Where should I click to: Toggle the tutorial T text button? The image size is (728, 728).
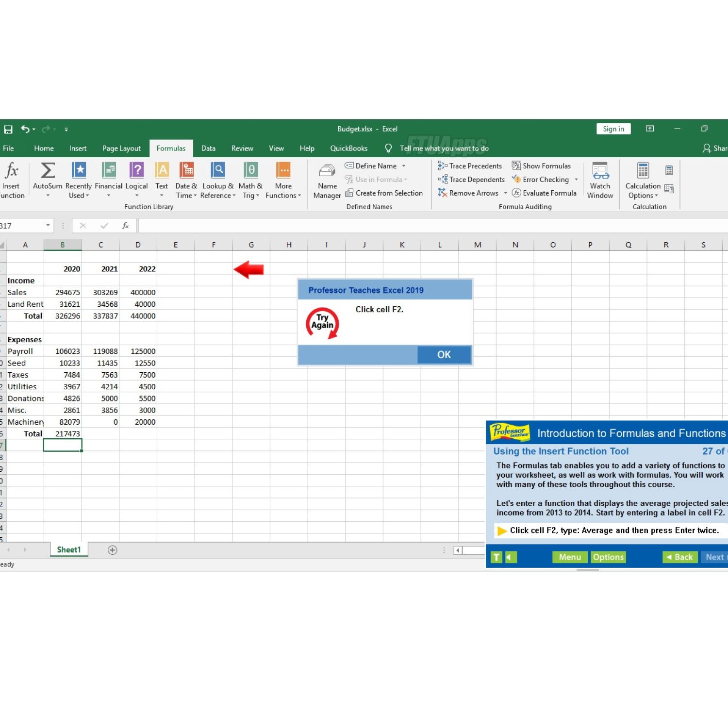click(x=496, y=557)
